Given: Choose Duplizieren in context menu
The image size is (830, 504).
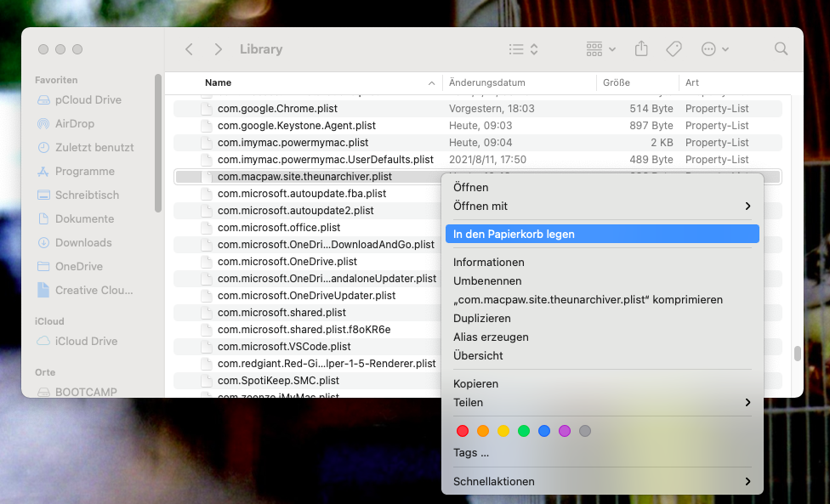Looking at the screenshot, I should point(602,319).
